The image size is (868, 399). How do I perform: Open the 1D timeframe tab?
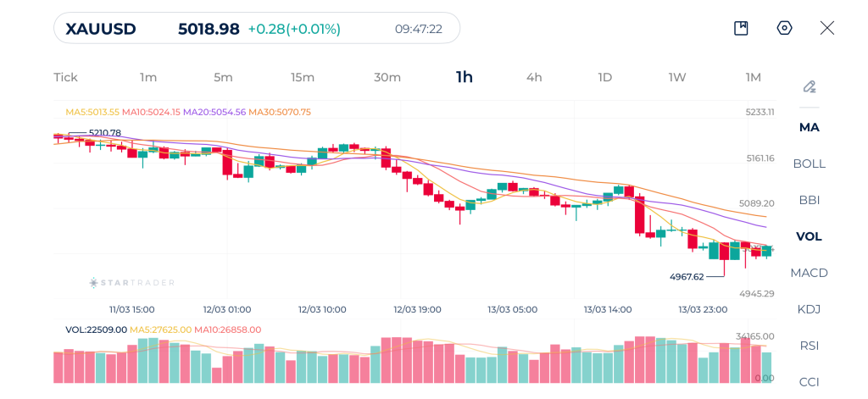coord(604,77)
